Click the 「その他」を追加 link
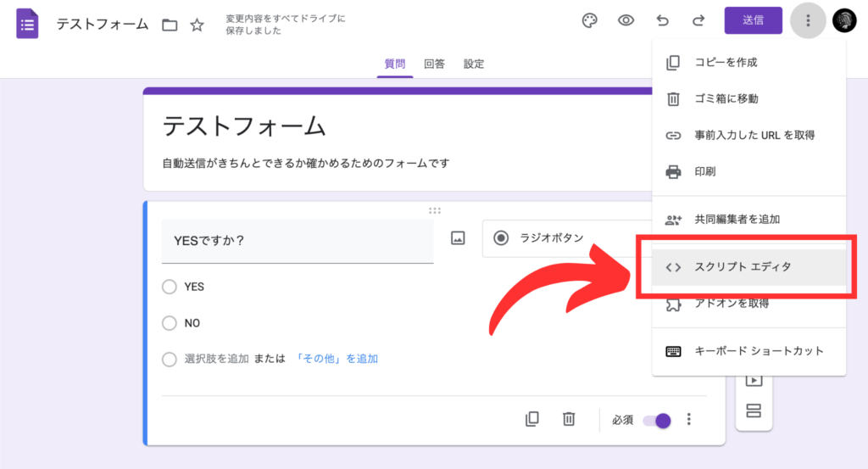Screen dimensions: 868x469 337,359
